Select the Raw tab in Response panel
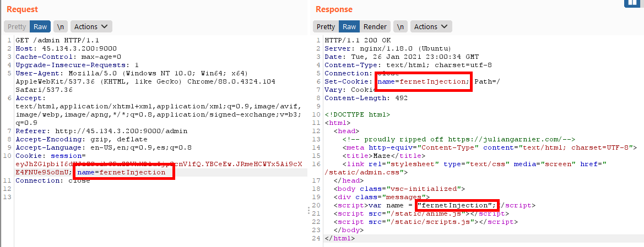 pyautogui.click(x=349, y=26)
